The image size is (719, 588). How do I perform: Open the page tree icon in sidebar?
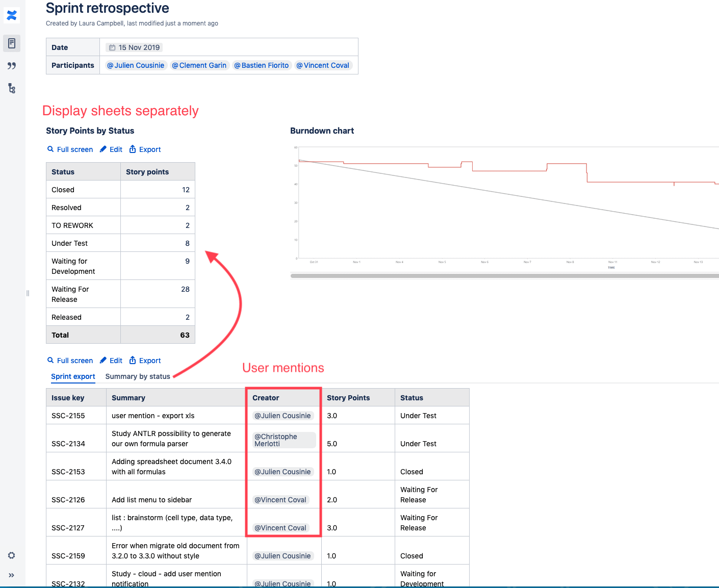coord(12,88)
